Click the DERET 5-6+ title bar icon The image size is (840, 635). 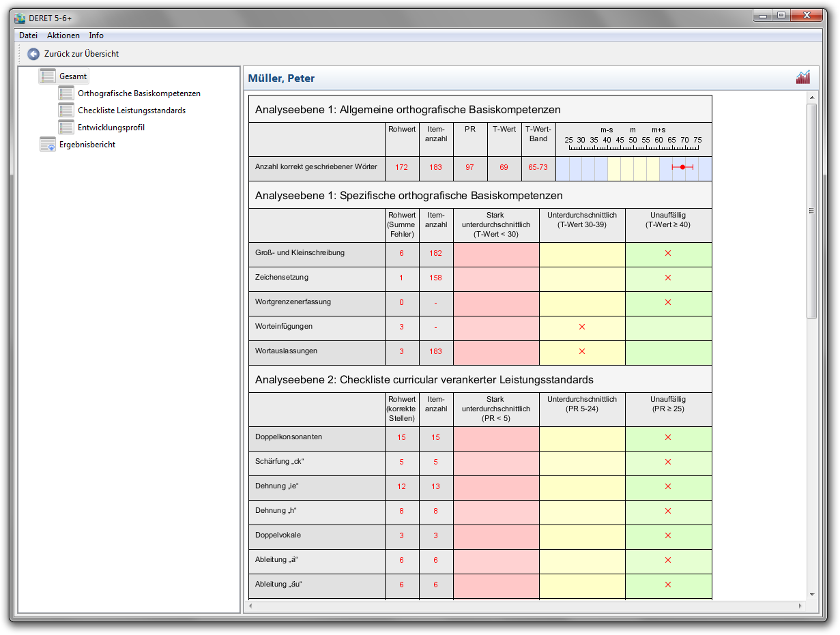[20, 18]
